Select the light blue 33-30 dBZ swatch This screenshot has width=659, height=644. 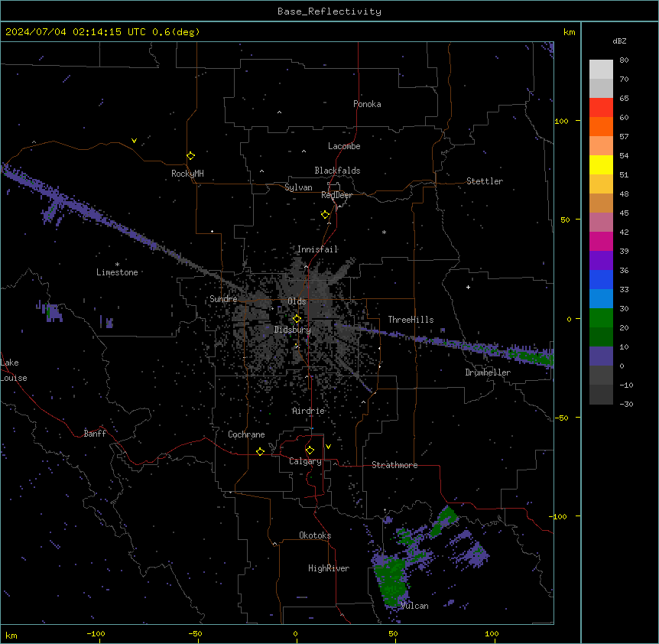pos(601,299)
